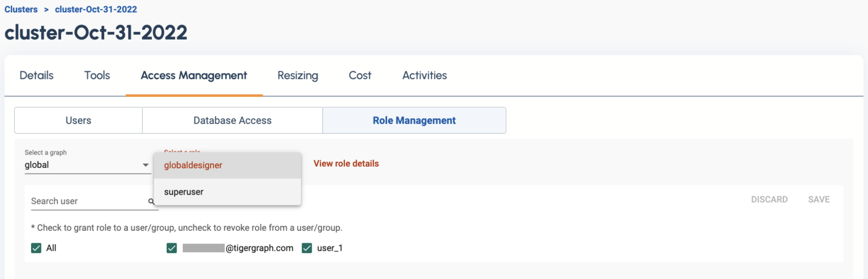Screen dimensions: 868x279
Task: Choose globaldesigner from role list
Action: click(x=193, y=166)
